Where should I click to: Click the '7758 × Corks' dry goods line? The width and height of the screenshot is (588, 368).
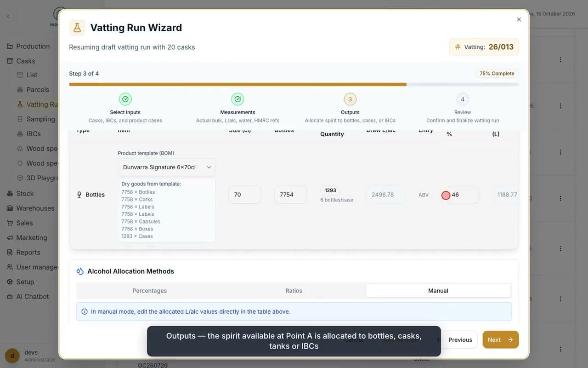(137, 200)
